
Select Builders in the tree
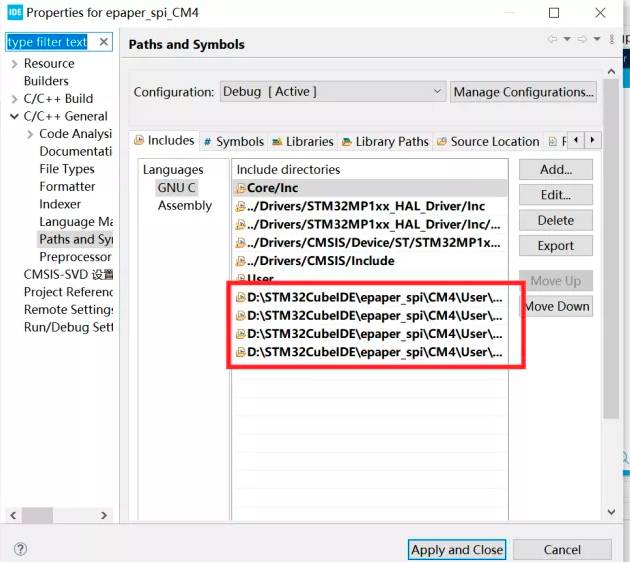click(46, 81)
